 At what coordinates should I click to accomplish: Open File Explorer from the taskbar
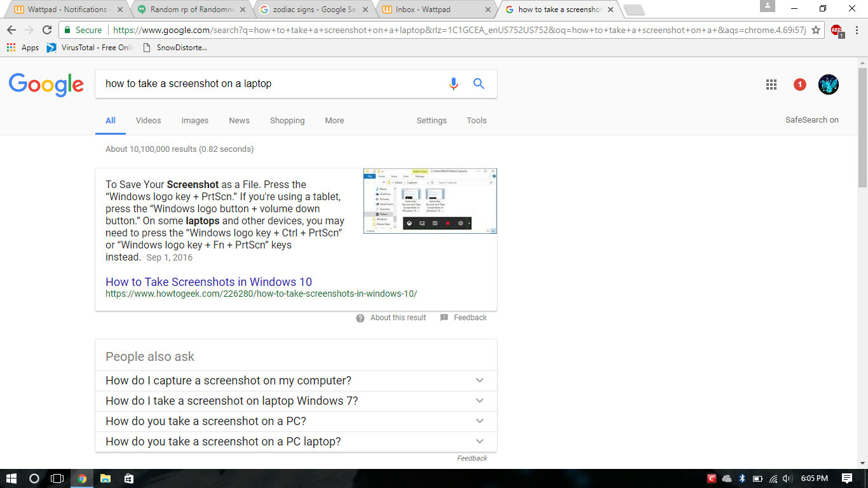[x=105, y=478]
